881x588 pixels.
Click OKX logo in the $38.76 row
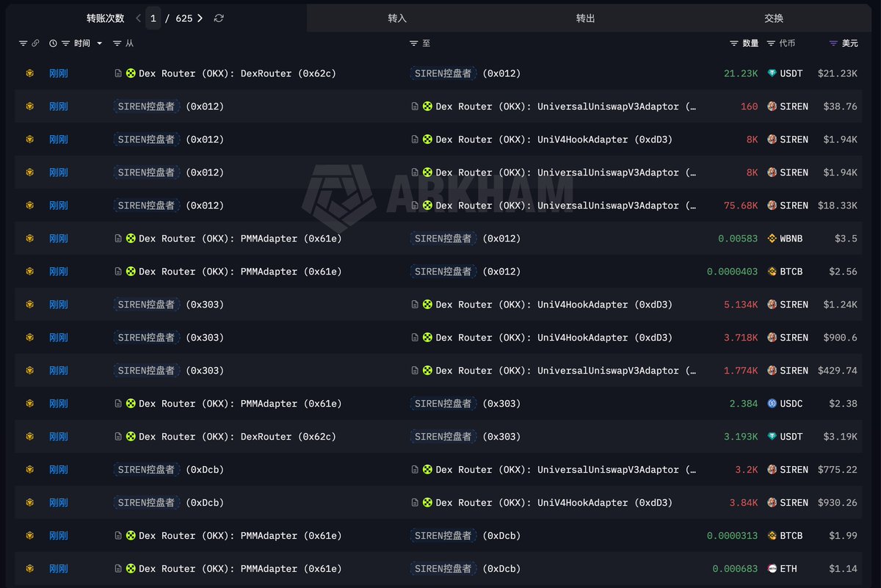[x=427, y=106]
